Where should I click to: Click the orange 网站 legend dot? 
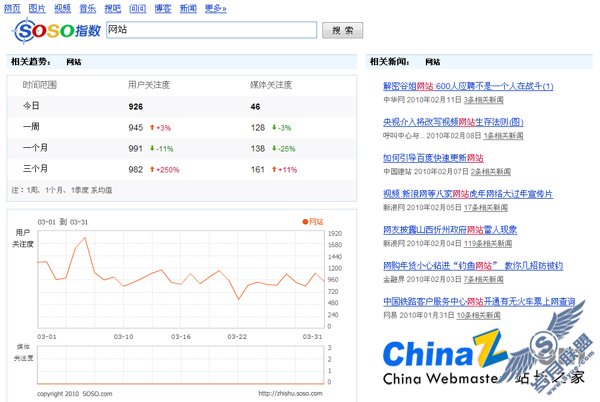pyautogui.click(x=305, y=221)
